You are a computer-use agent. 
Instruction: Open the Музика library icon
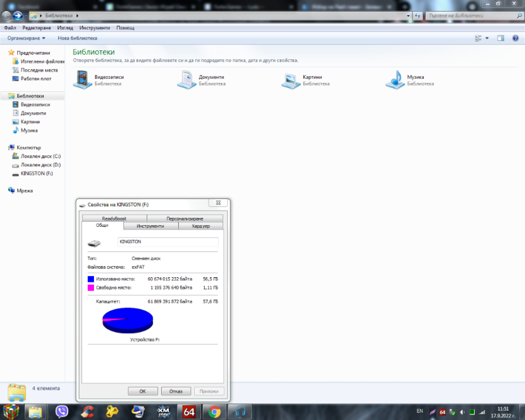tap(395, 80)
